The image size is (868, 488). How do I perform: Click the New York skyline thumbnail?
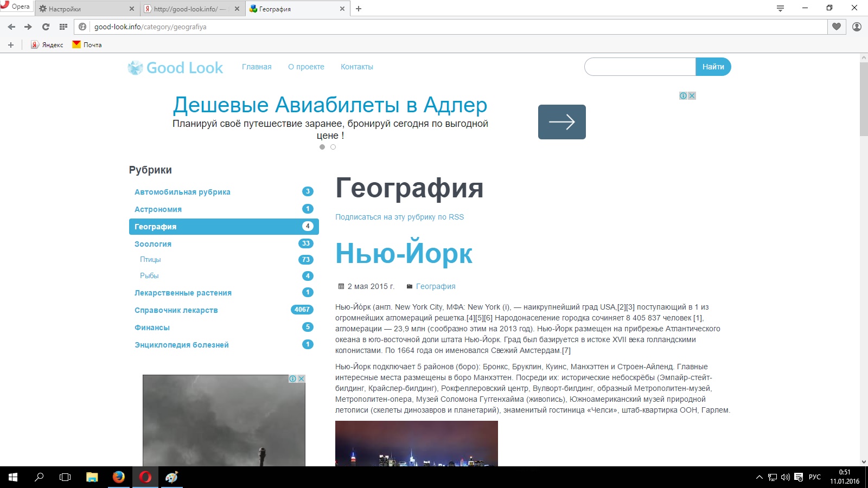coord(417,444)
